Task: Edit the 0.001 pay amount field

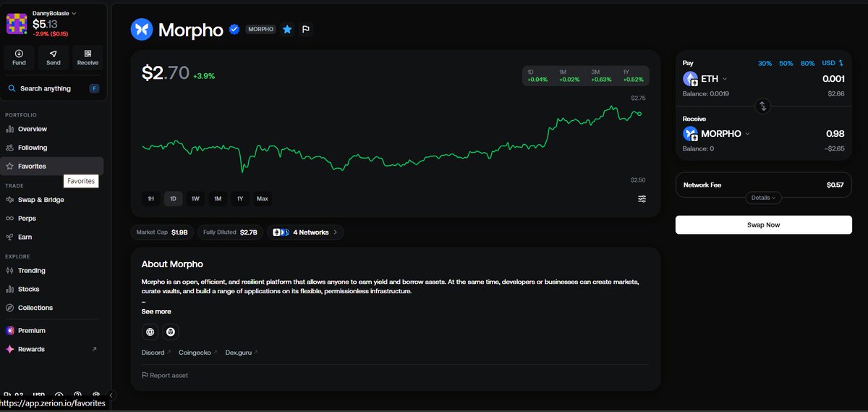Action: click(x=833, y=79)
